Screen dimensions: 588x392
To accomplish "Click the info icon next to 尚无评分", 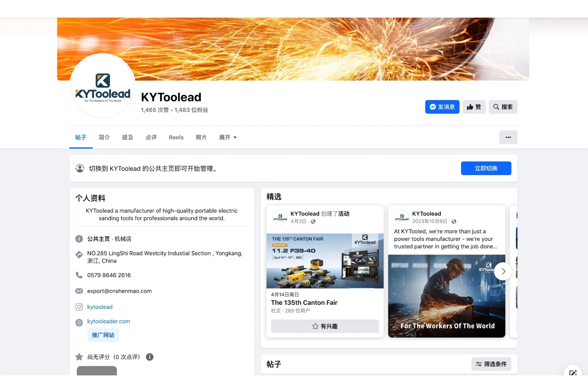I will (x=150, y=357).
